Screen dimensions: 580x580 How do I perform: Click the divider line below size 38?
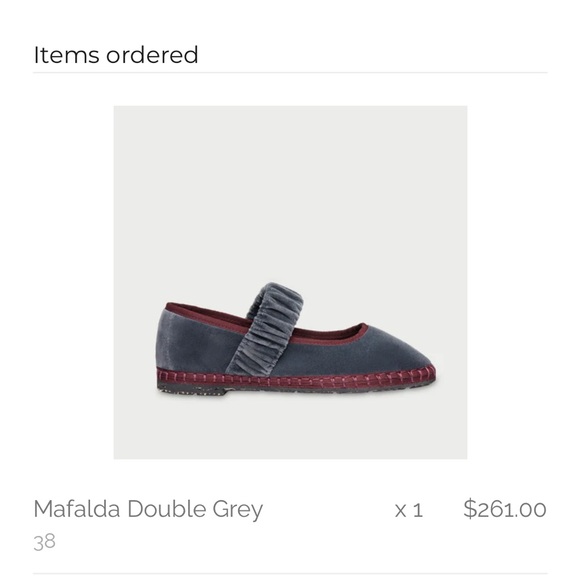(x=290, y=574)
